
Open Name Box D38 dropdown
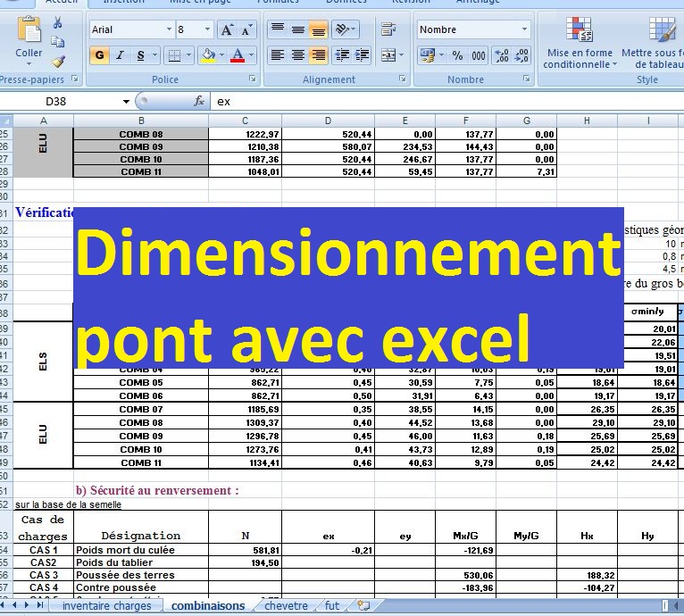[x=126, y=102]
